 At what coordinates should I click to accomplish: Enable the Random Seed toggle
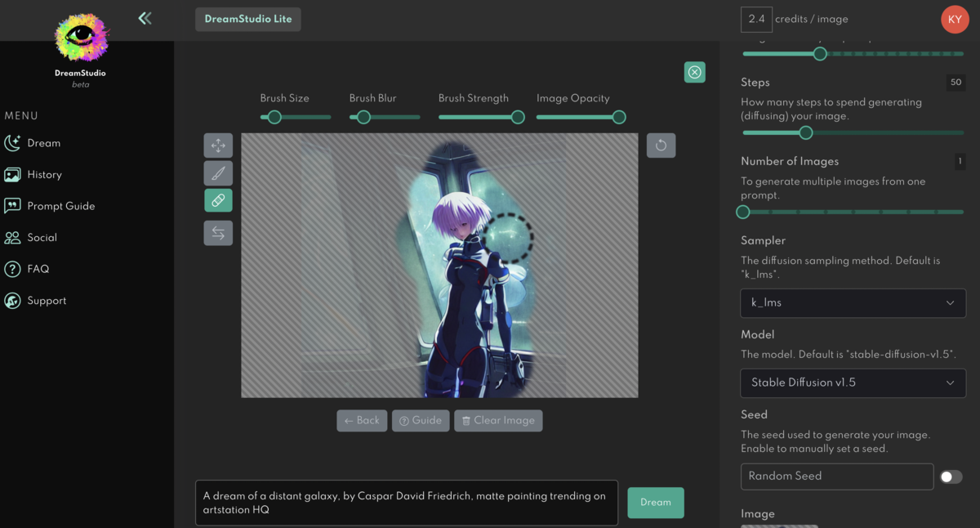click(951, 477)
